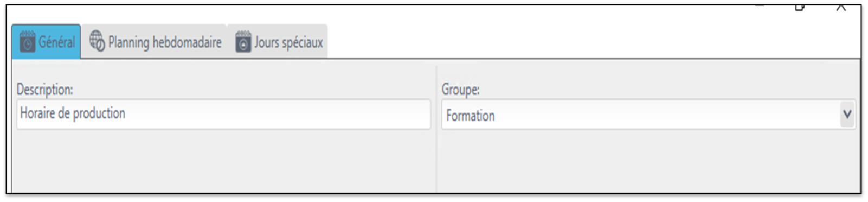Viewport: 868px width, 202px height.
Task: Open the Jours spéciaux tab
Action: click(278, 41)
